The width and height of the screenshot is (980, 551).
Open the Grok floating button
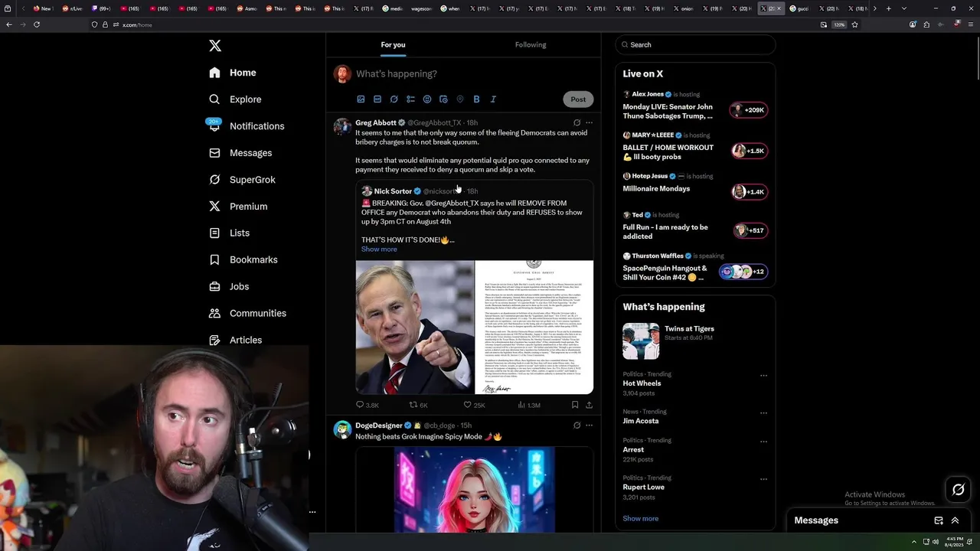coord(959,490)
